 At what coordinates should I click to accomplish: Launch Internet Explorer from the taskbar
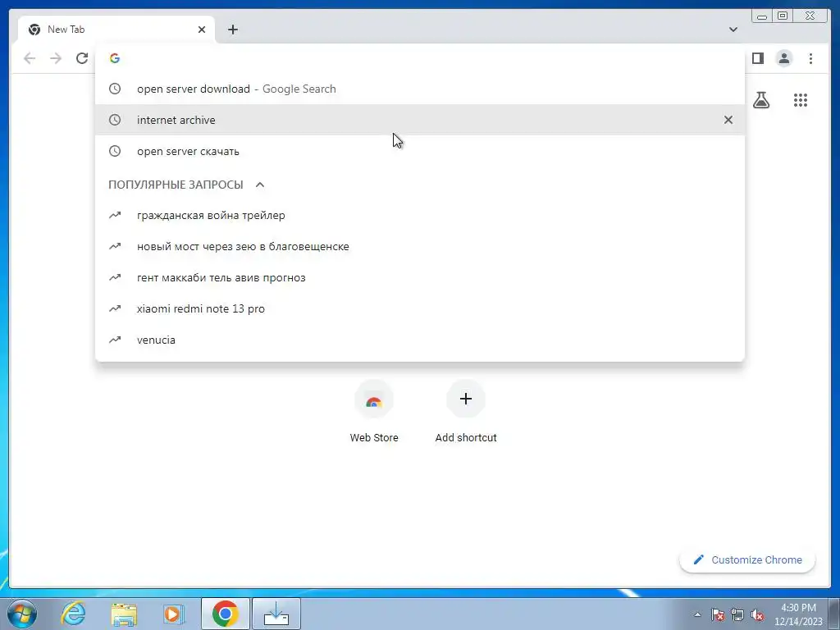(x=73, y=614)
